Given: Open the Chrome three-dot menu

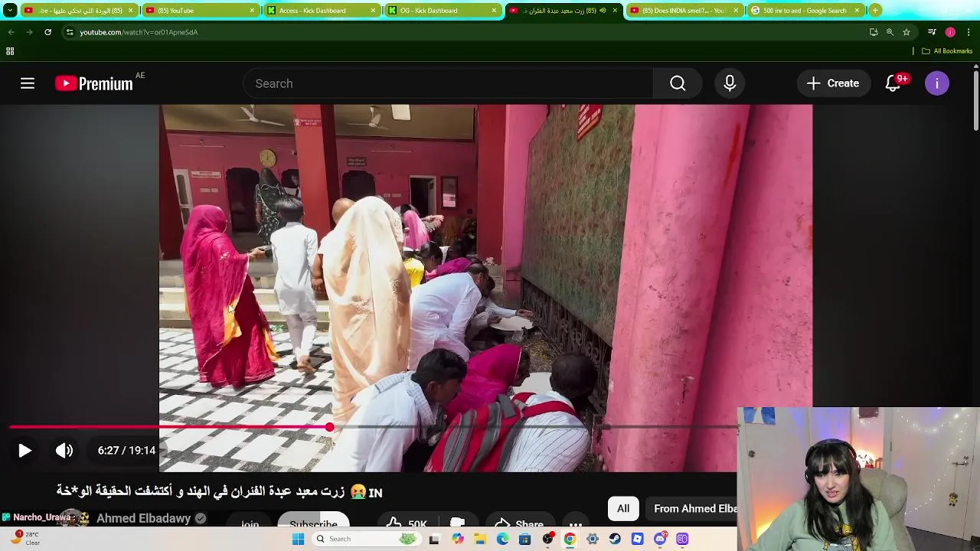Looking at the screenshot, I should click(x=969, y=32).
